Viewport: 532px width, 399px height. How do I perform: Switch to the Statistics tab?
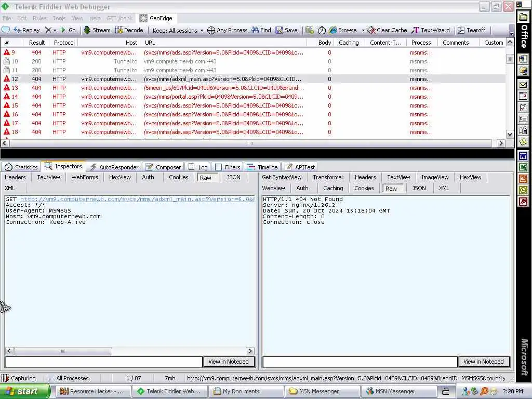(21, 167)
